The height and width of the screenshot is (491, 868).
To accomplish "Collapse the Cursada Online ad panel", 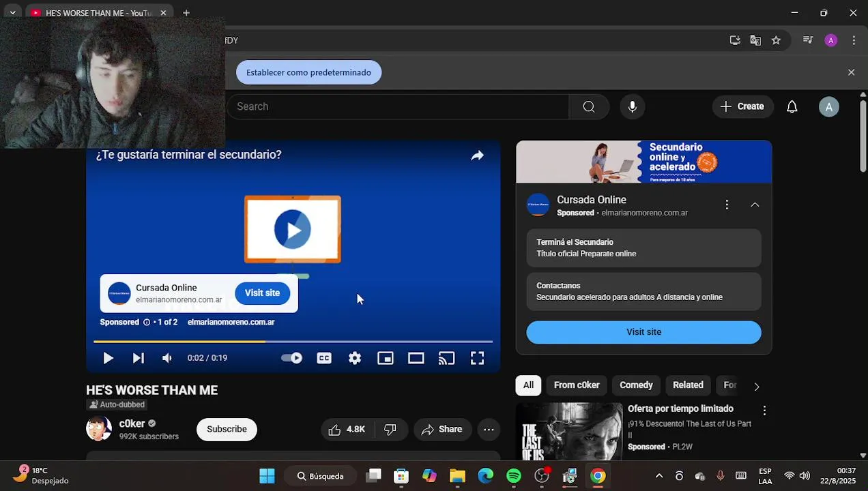I will 755,205.
